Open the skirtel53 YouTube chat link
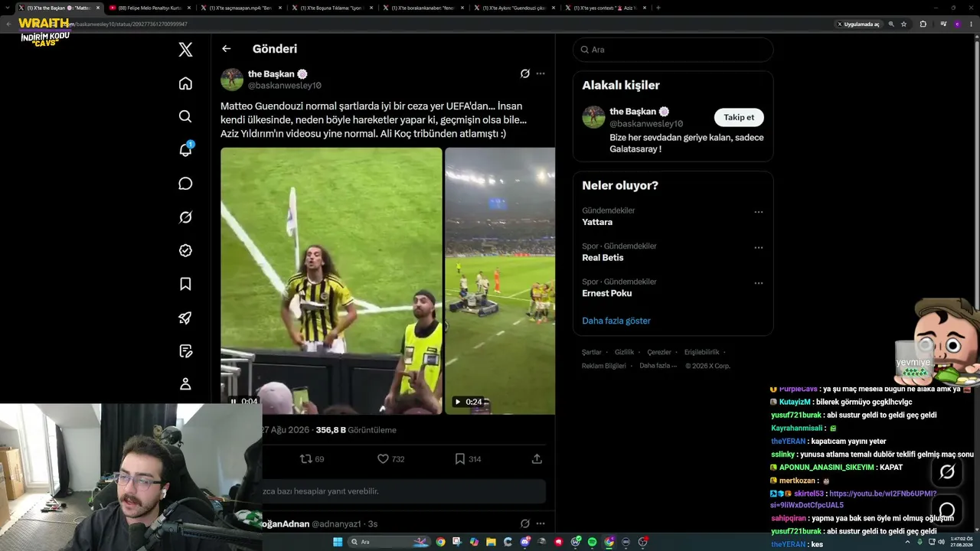 [853, 499]
